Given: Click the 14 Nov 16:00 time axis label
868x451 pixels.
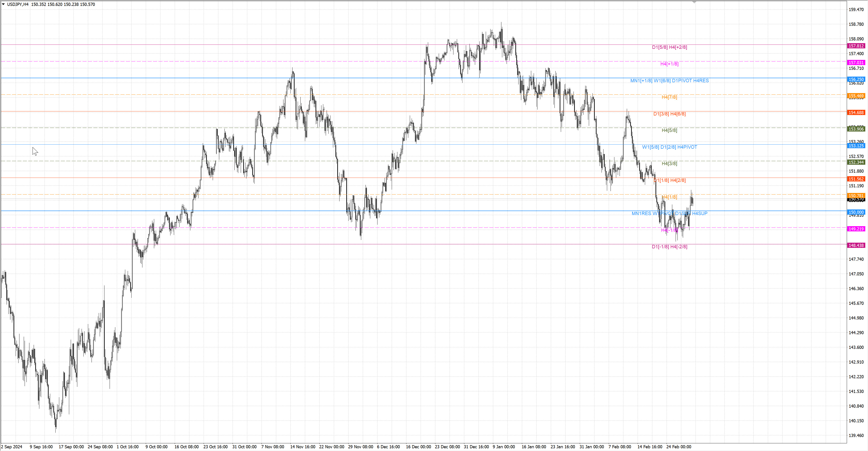Looking at the screenshot, I should point(303,447).
